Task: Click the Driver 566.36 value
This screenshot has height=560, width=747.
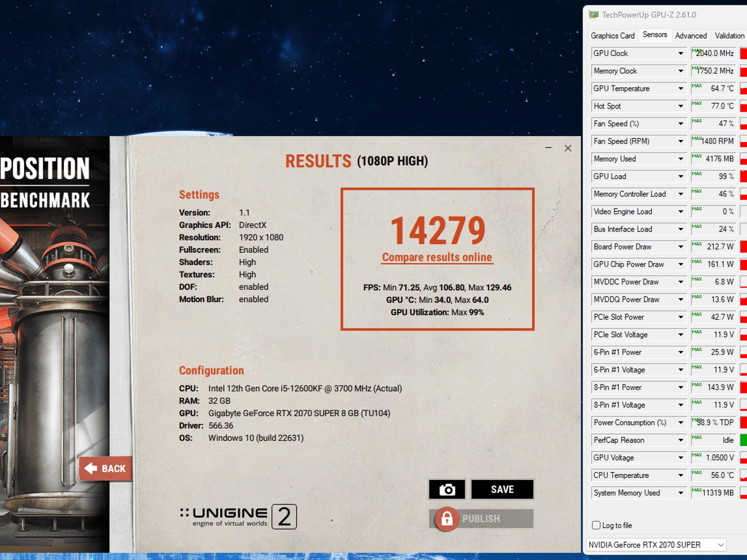Action: [221, 426]
